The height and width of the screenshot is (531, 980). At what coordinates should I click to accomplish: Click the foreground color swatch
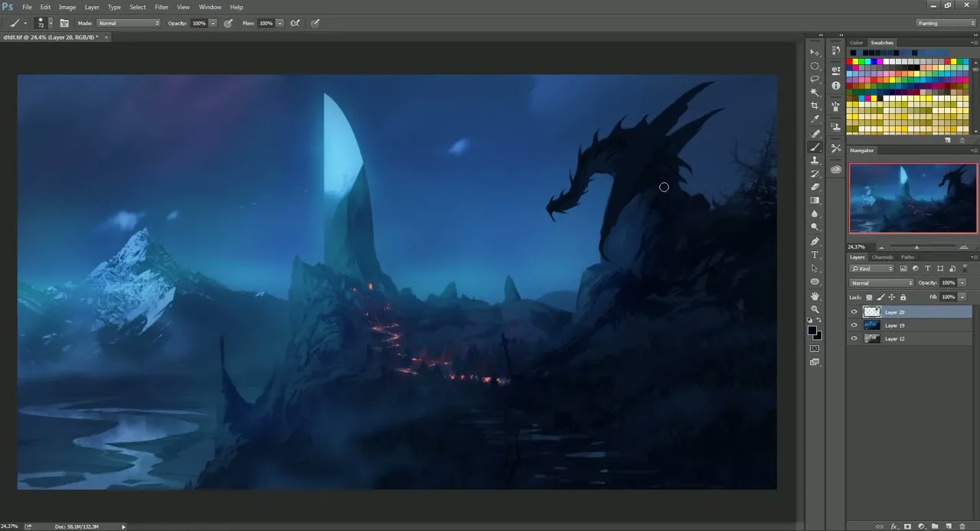tap(812, 331)
